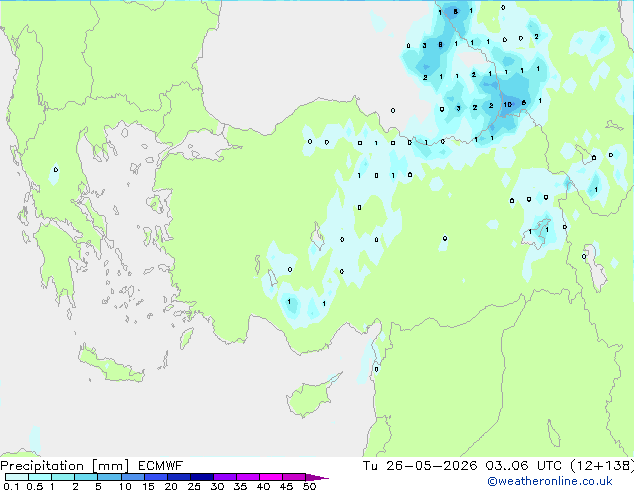Click the '0' value over Greece

point(56,170)
